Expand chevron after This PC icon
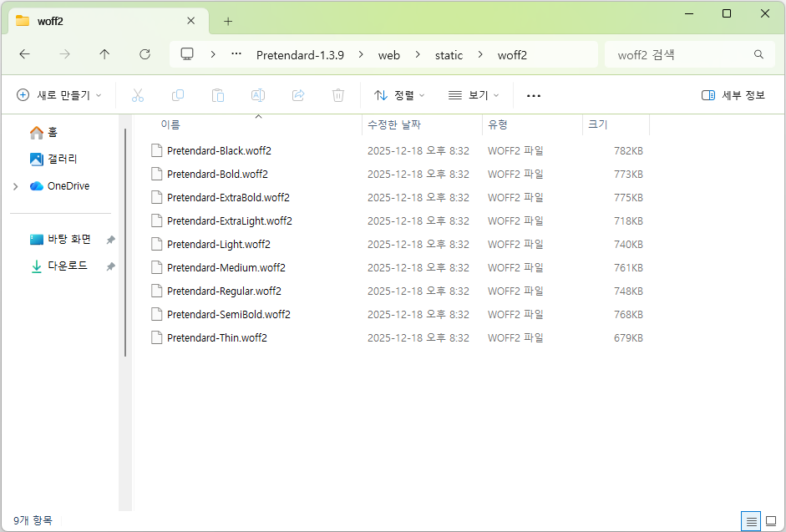Image resolution: width=786 pixels, height=532 pixels. 213,54
